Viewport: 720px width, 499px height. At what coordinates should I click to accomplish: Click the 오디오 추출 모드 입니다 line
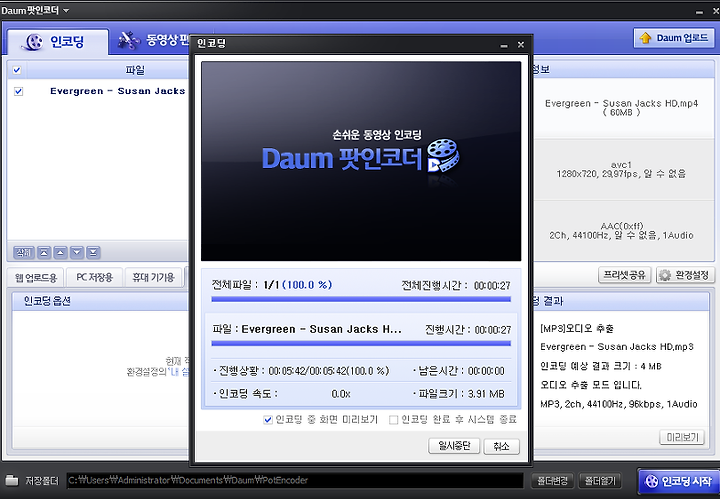[x=591, y=385]
